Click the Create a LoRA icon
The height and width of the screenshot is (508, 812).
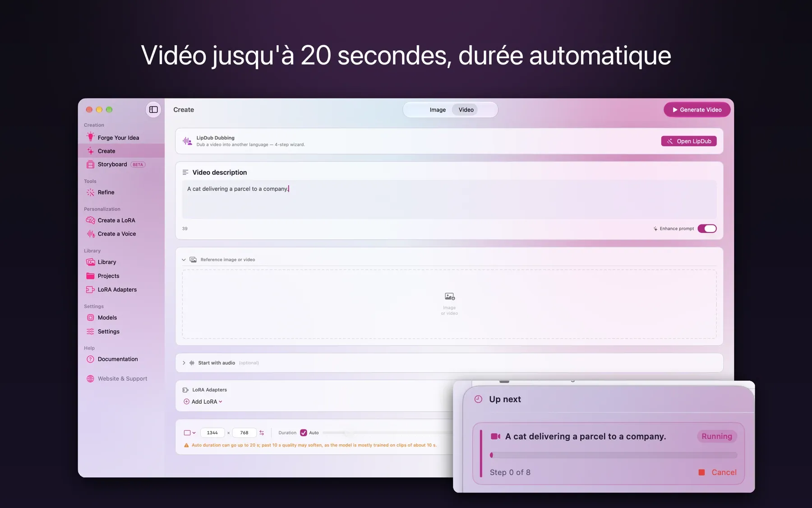pyautogui.click(x=90, y=220)
